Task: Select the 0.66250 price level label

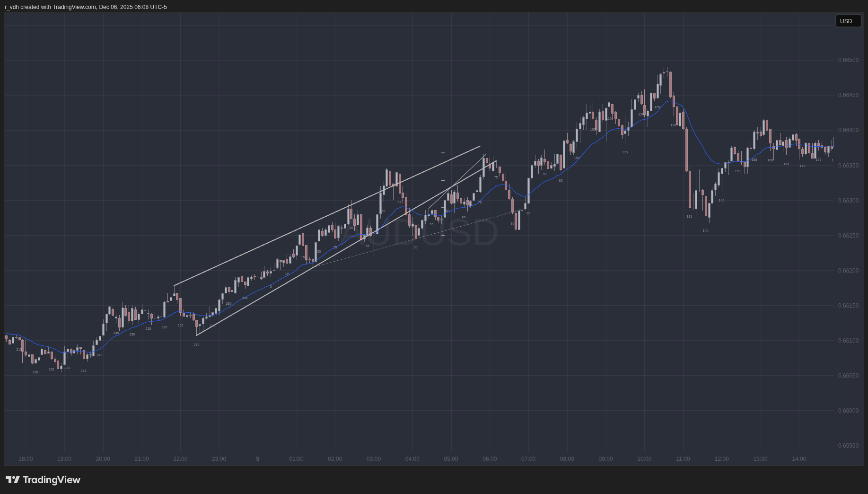Action: point(848,236)
